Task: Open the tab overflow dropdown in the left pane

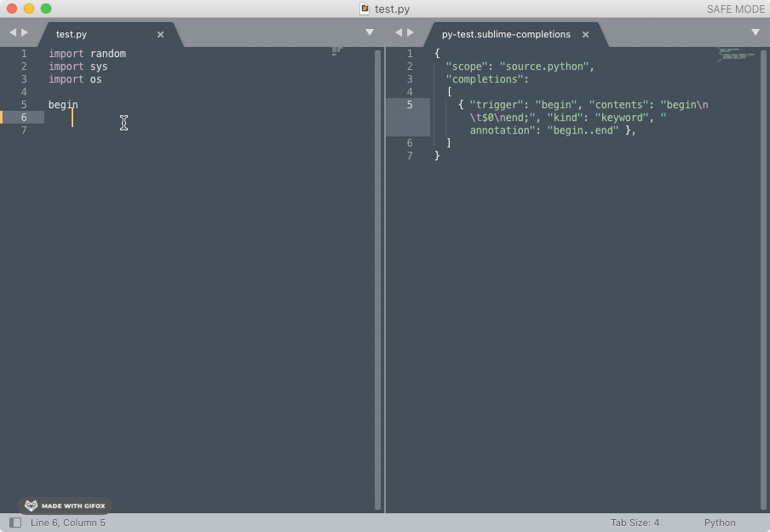Action: pyautogui.click(x=370, y=31)
